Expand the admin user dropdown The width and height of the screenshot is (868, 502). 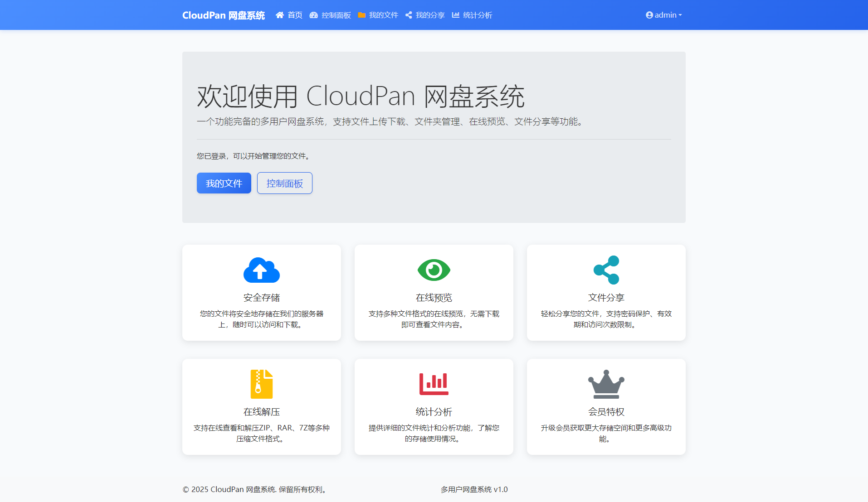click(664, 15)
